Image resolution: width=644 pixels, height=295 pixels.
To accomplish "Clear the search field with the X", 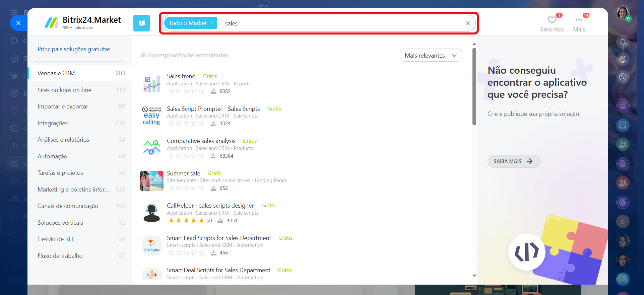I will [468, 23].
